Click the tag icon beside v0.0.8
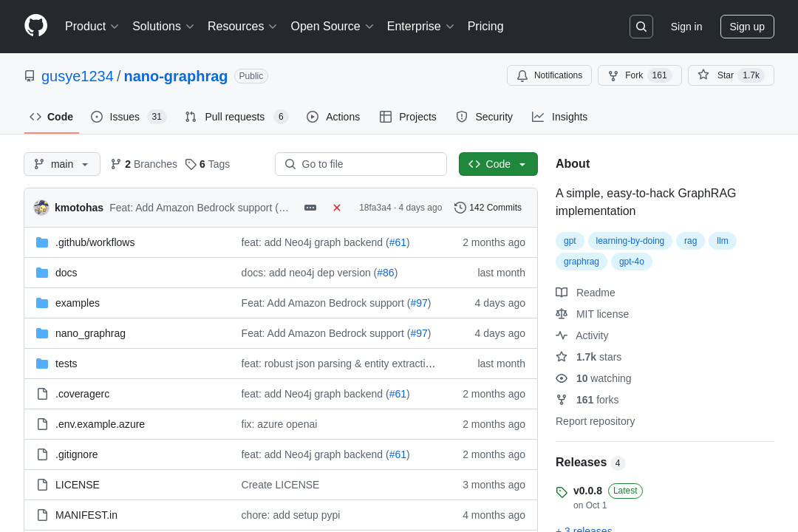 point(562,492)
